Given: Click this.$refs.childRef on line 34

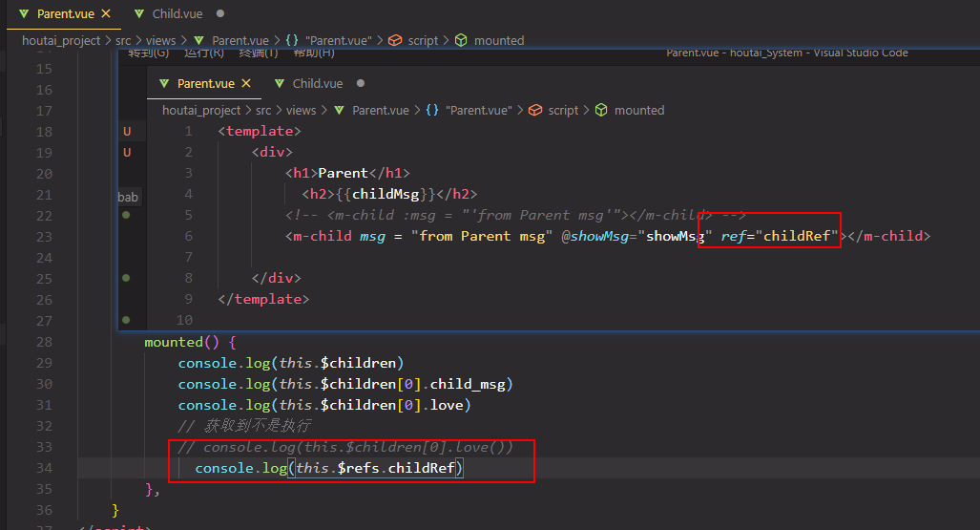Looking at the screenshot, I should pos(375,468).
